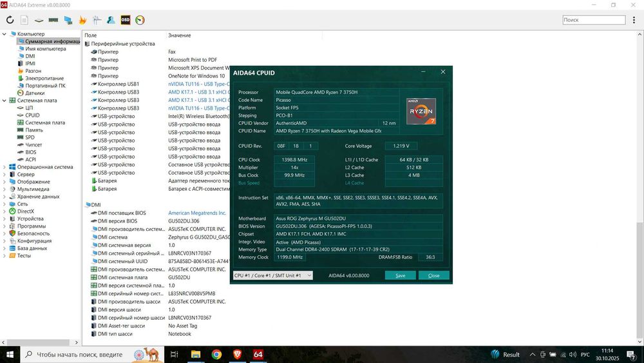The height and width of the screenshot is (363, 644).
Task: Open Чипсет in the sidebar tree
Action: (x=33, y=144)
